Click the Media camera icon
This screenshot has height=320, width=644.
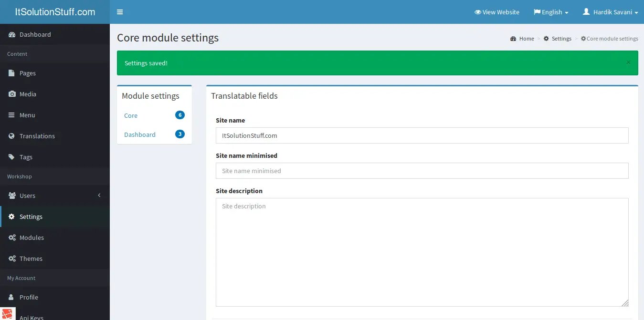tap(12, 94)
